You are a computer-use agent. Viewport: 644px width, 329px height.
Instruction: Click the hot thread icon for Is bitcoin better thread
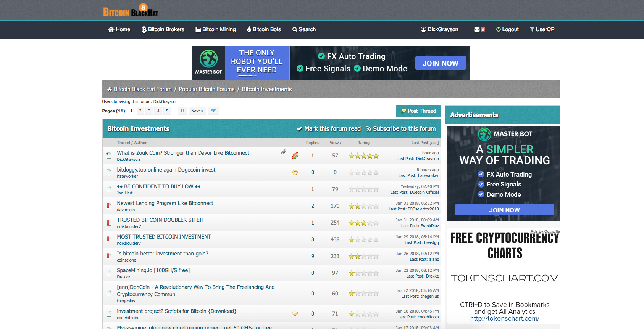pos(109,256)
